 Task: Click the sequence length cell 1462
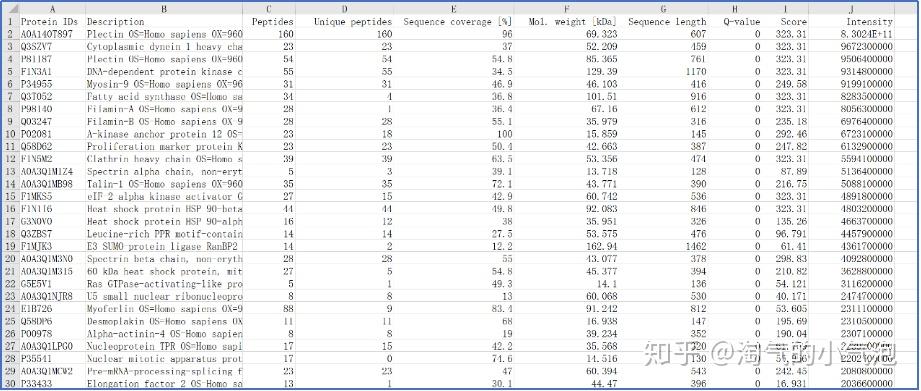[663, 247]
